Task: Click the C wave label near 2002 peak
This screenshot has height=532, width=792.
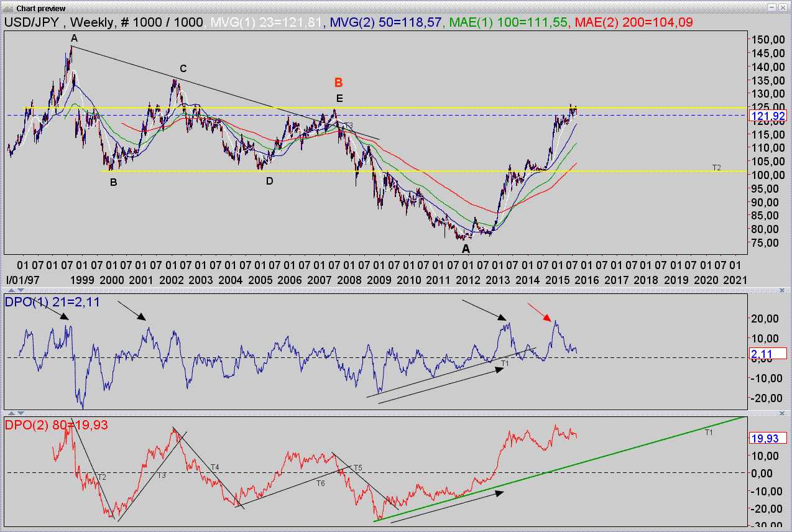Action: (x=183, y=68)
